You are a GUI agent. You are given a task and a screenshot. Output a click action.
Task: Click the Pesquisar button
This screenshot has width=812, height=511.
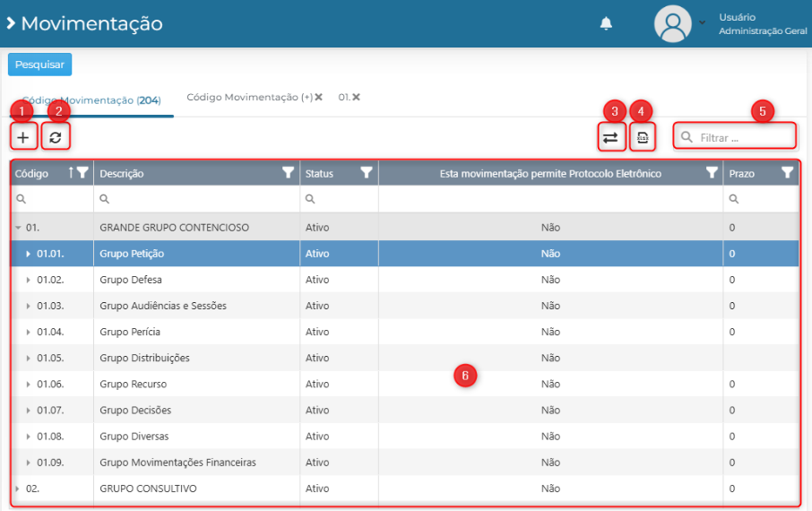(x=39, y=65)
